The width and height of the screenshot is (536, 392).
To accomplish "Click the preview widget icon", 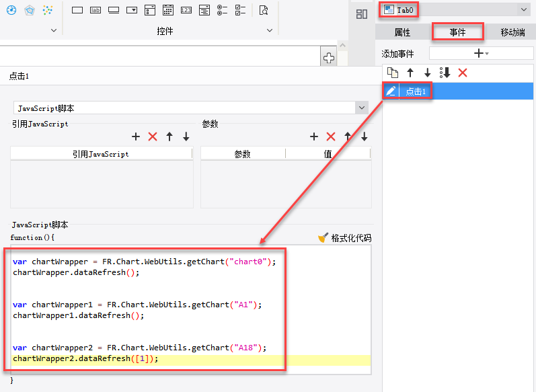I will coord(264,10).
